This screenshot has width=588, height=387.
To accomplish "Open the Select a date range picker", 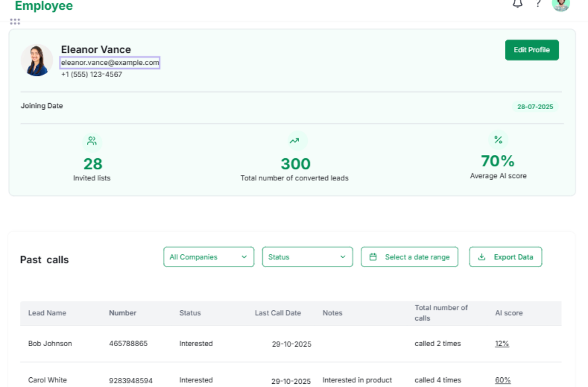I will (x=409, y=256).
